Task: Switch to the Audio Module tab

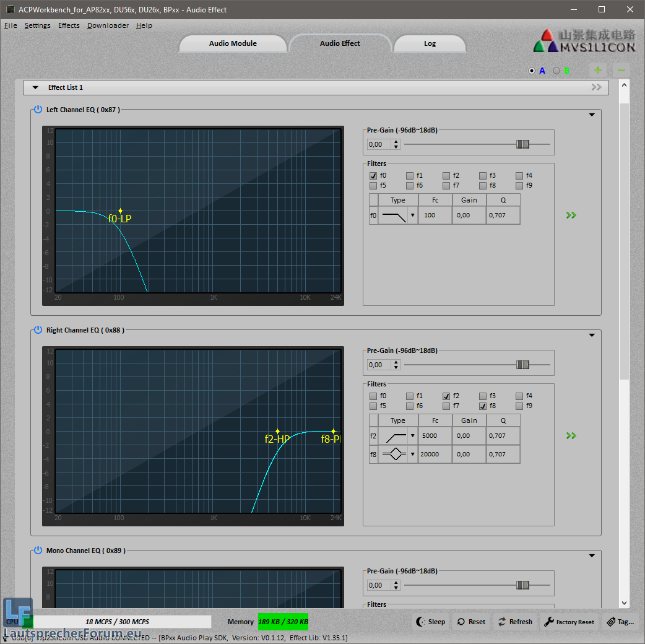Action: click(x=233, y=43)
